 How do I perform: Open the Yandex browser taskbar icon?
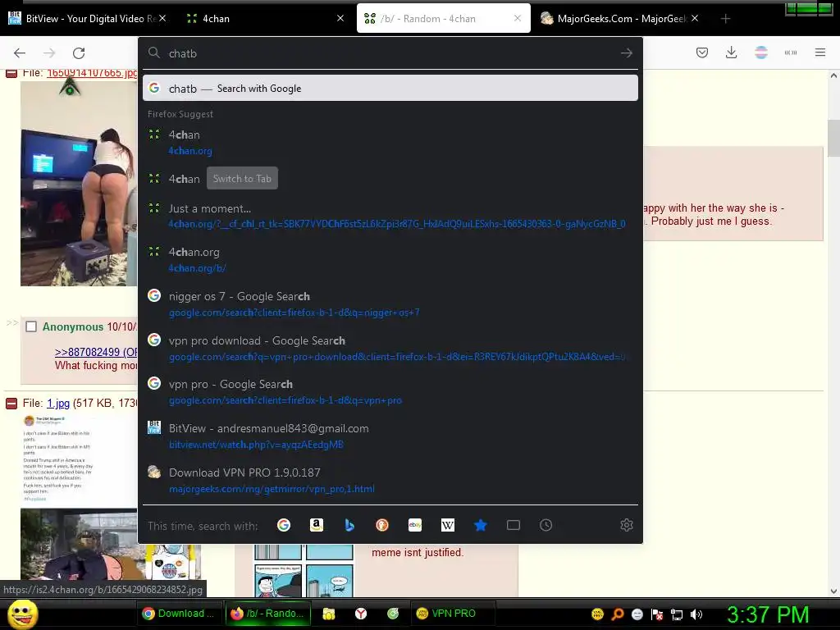tap(361, 614)
